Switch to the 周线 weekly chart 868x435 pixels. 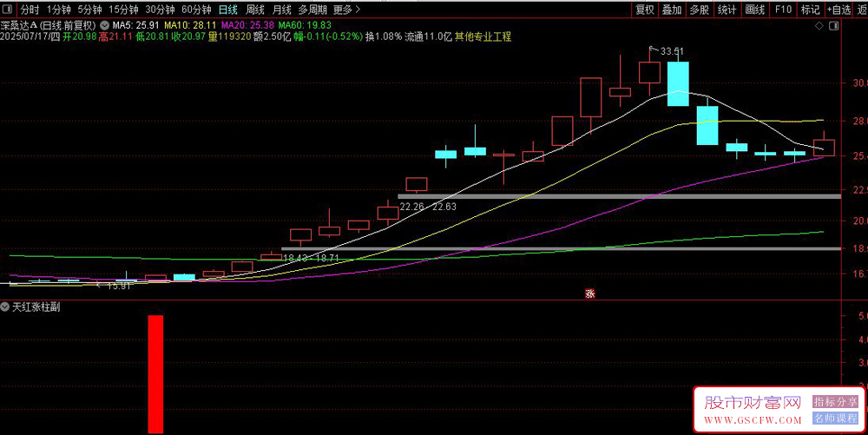pos(255,10)
